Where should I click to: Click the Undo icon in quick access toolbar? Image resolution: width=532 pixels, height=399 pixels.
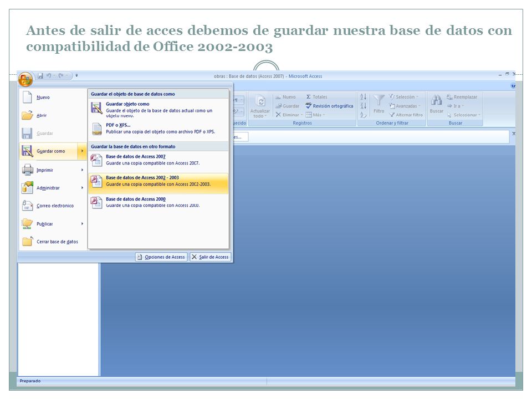click(x=49, y=76)
